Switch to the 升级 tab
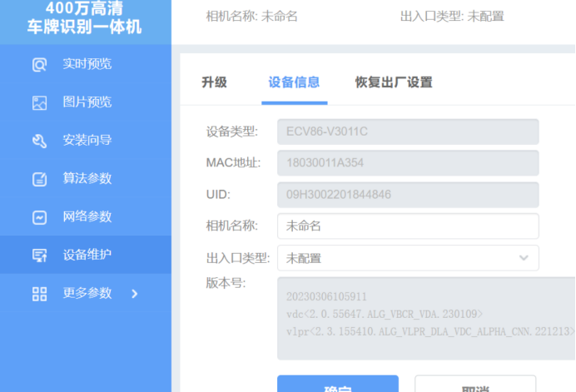 click(x=214, y=82)
